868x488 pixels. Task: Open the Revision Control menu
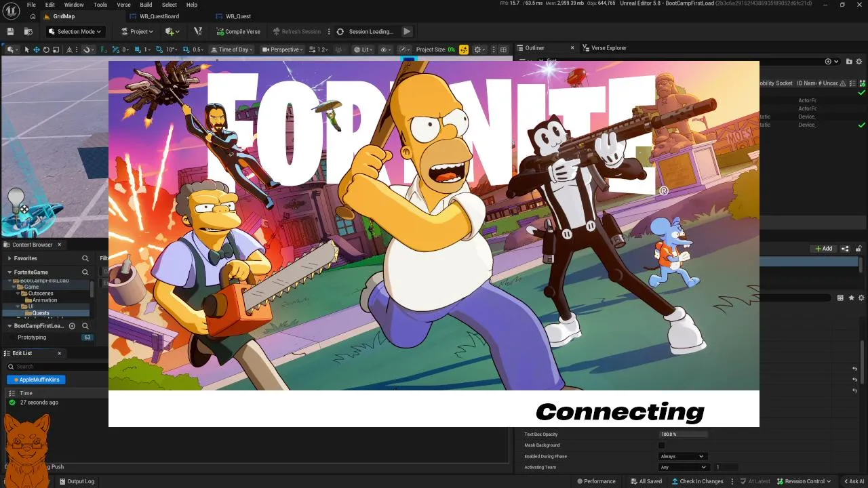coord(804,481)
